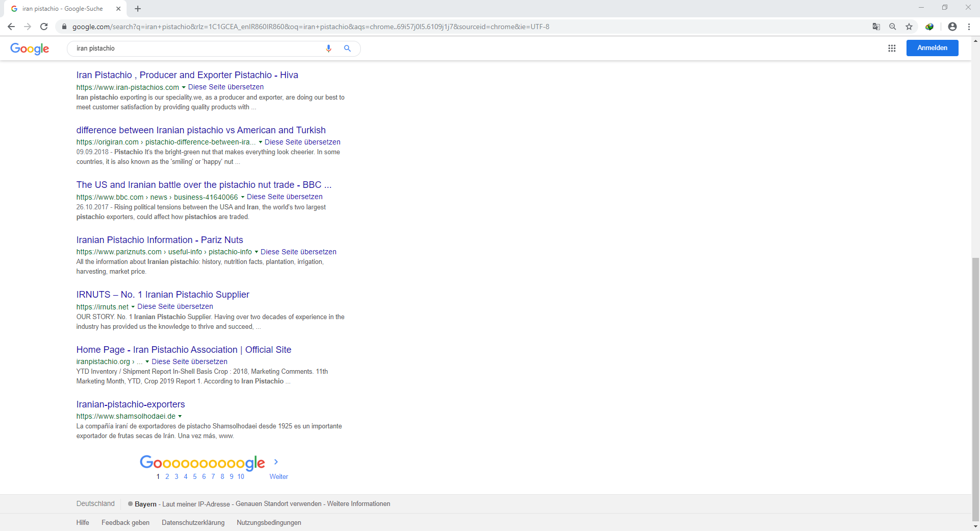
Task: Reload the page with the refresh icon
Action: pos(44,27)
